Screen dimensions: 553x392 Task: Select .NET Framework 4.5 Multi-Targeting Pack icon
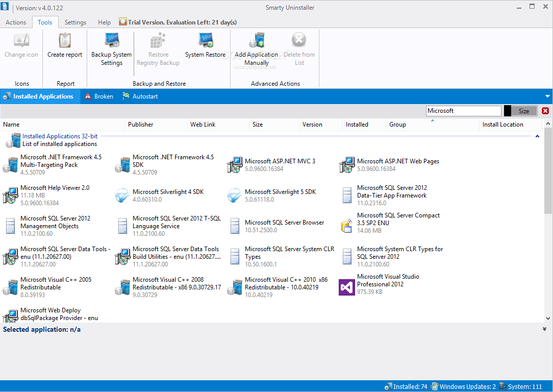click(x=10, y=165)
